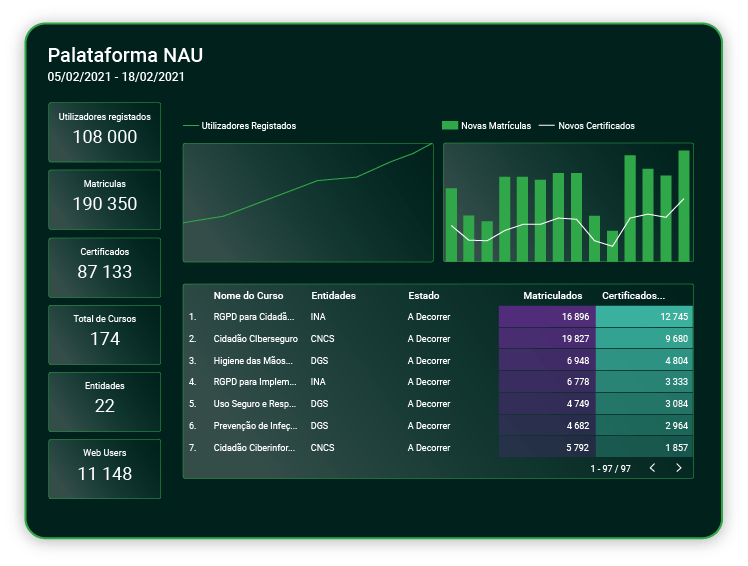Select the 'Higiene das Mãos...' course name
This screenshot has width=748, height=566.
tap(253, 360)
